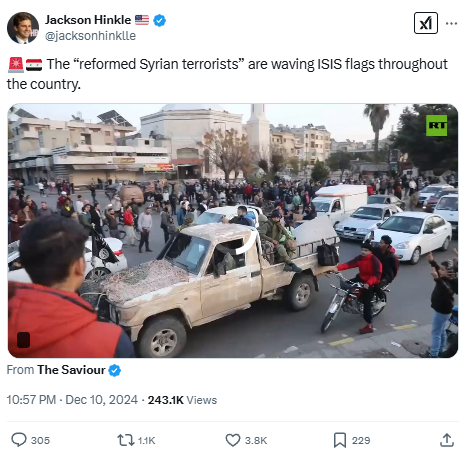The width and height of the screenshot is (466, 458).
Task: Open the share upload icon
Action: [x=447, y=440]
